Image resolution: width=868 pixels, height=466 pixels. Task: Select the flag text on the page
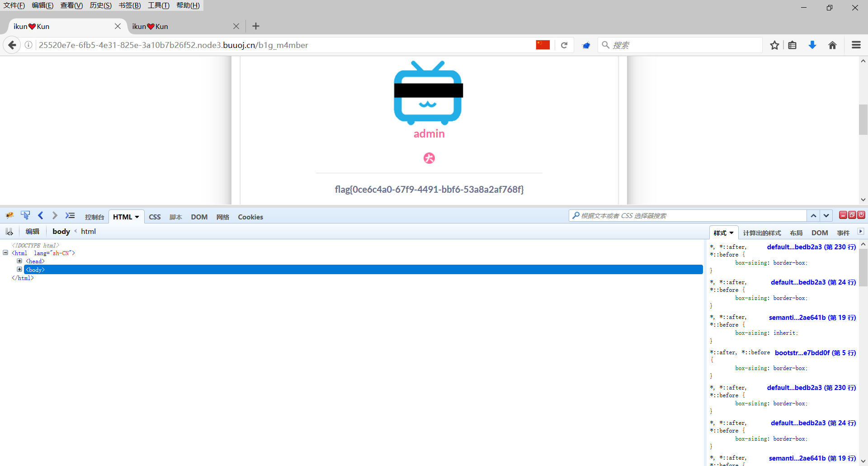pos(429,190)
